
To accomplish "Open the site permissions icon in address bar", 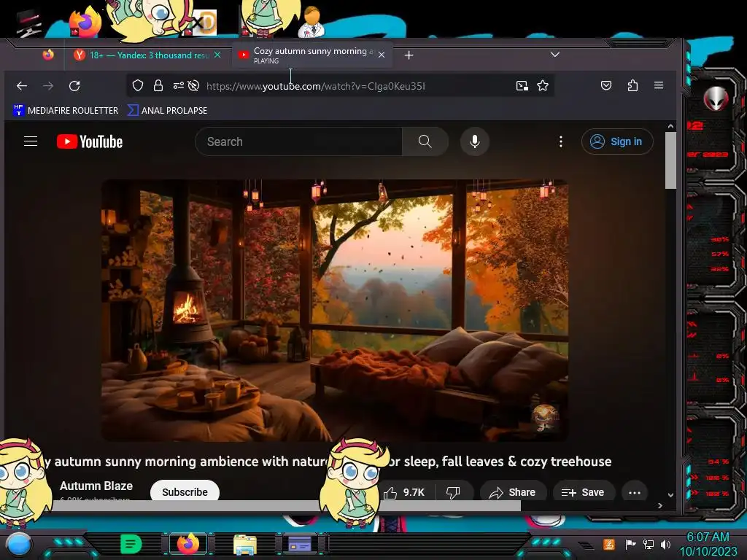I will [178, 86].
